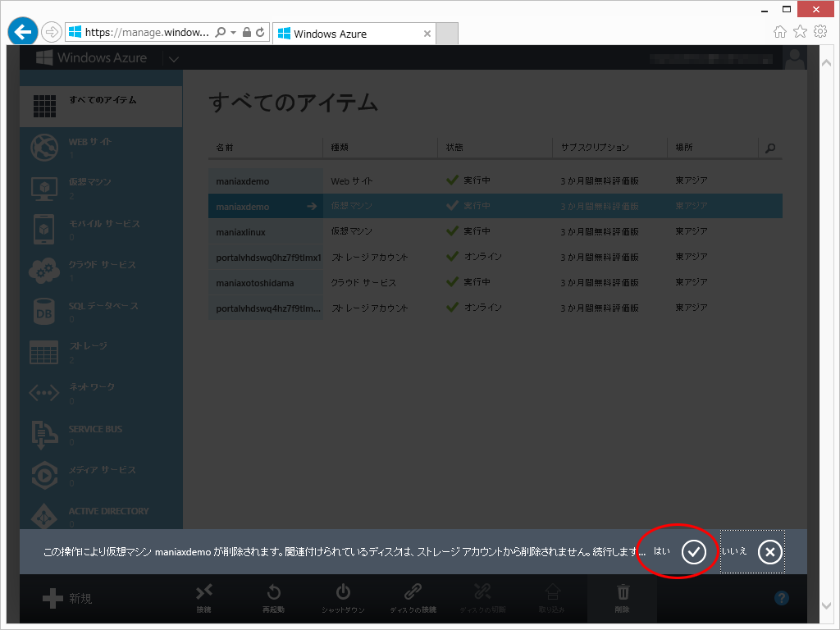Cancel deletion with the いいえ X button
Screen dimensions: 840x630
pyautogui.click(x=769, y=552)
